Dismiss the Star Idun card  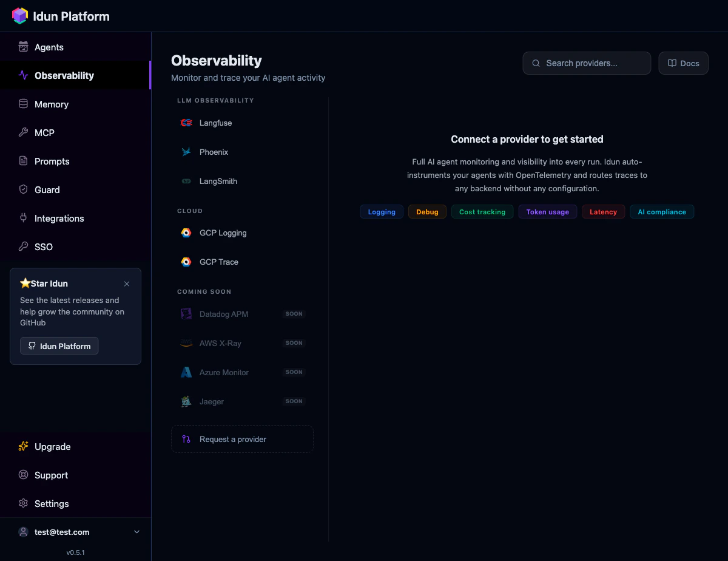127,284
